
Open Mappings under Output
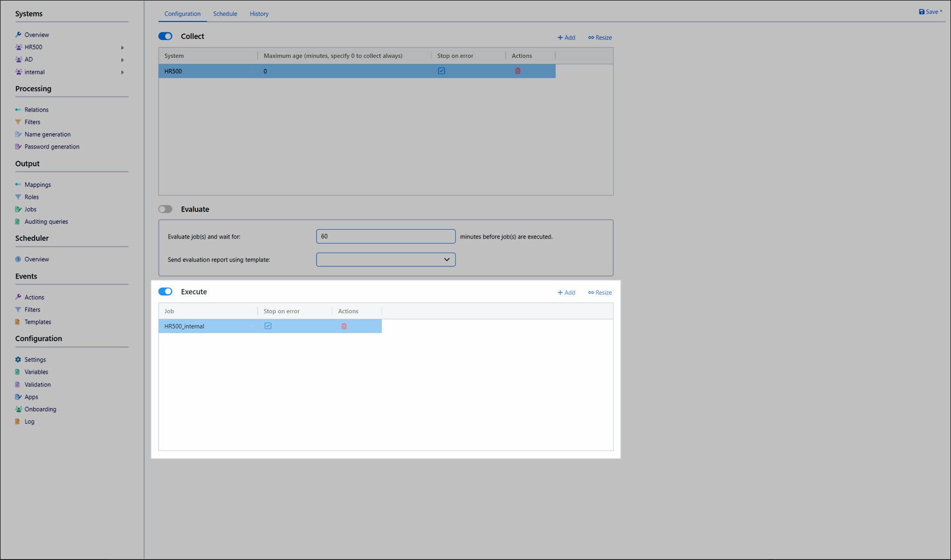38,185
